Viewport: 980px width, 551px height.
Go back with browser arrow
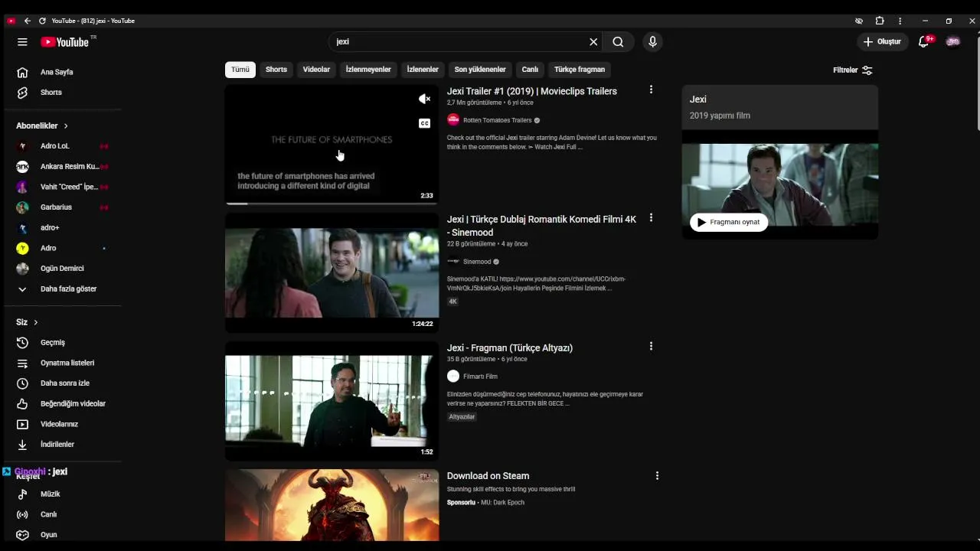point(27,21)
